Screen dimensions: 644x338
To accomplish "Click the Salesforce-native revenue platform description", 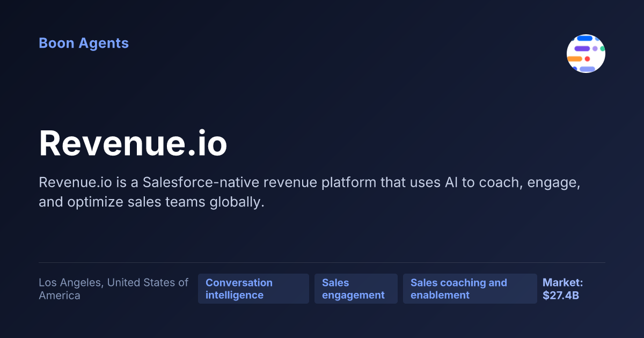I will pyautogui.click(x=310, y=193).
